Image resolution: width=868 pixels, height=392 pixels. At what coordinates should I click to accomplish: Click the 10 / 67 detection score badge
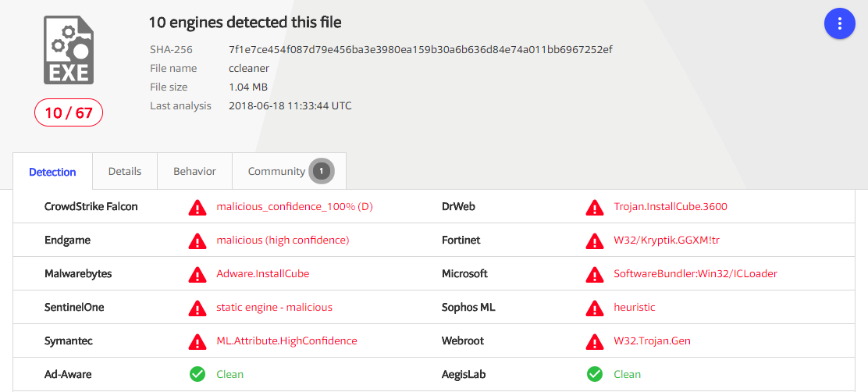pos(69,112)
